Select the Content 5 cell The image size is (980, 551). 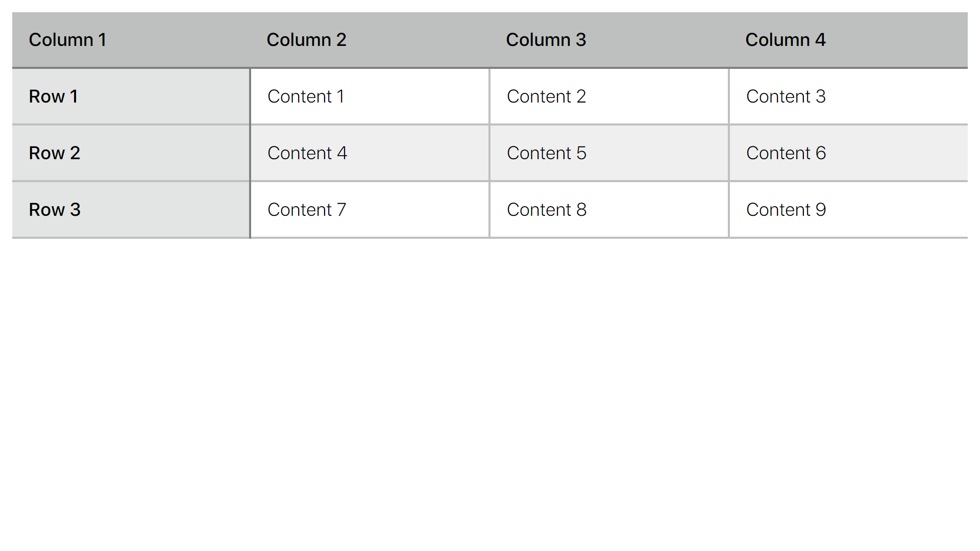[x=609, y=153]
